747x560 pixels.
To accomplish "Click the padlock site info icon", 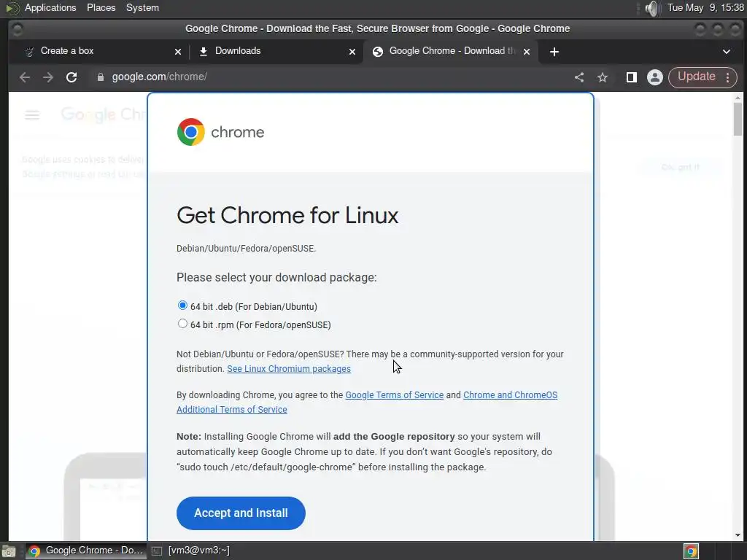I will [x=100, y=77].
